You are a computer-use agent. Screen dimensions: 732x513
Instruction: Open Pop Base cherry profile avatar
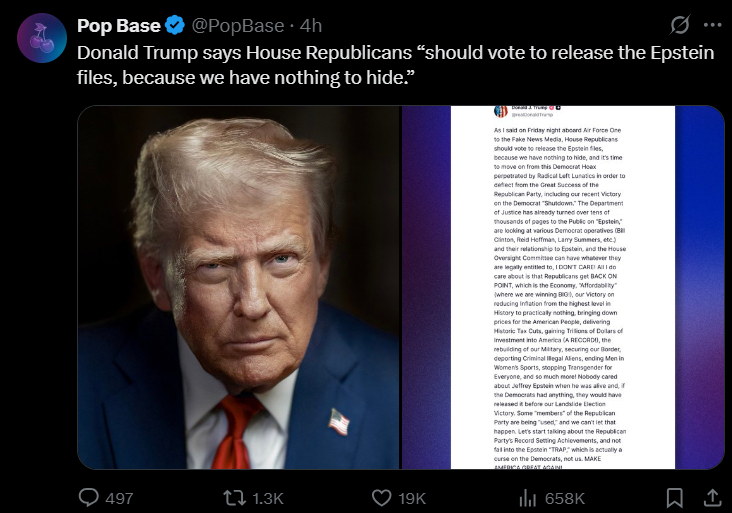pos(42,38)
